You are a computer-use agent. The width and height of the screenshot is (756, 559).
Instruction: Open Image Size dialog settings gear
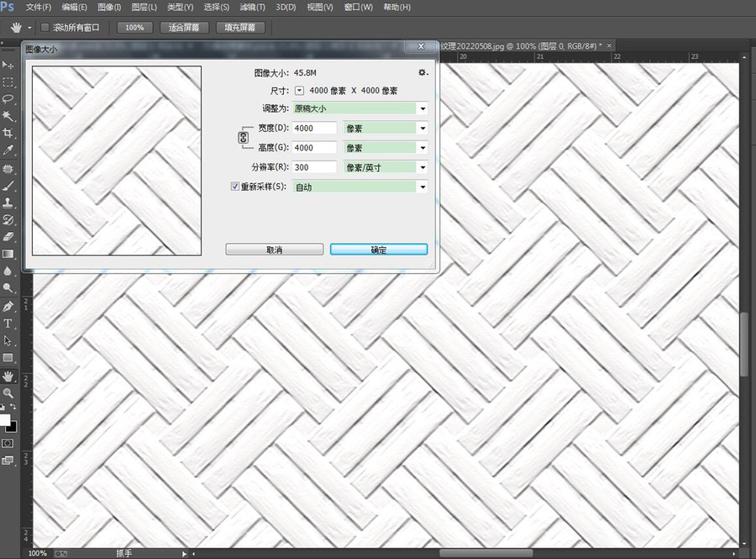click(423, 73)
